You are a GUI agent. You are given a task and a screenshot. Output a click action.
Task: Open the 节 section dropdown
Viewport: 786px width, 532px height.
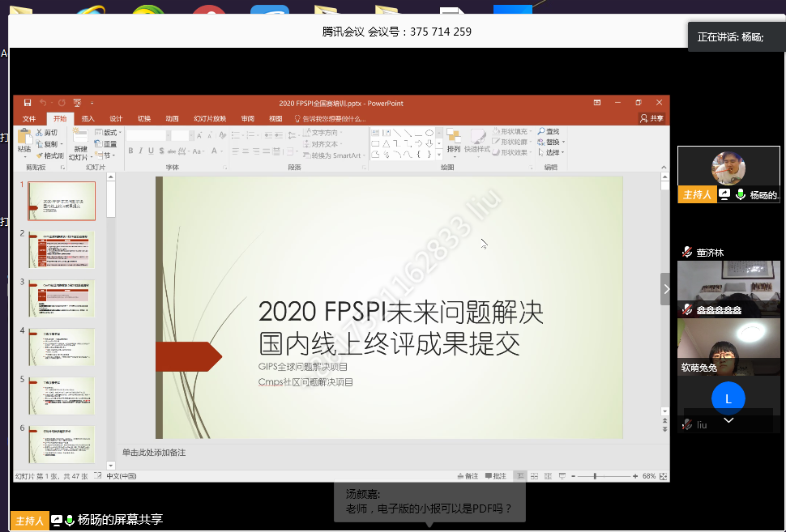(x=105, y=155)
